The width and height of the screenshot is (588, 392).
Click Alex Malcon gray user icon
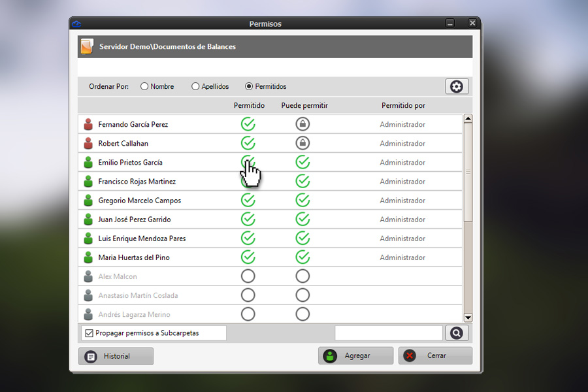pyautogui.click(x=88, y=276)
